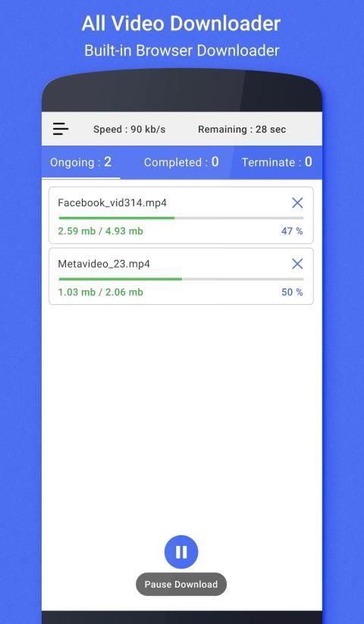Click the Built-in Browser Downloader subtitle
Image resolution: width=364 pixels, height=624 pixels.
[x=182, y=51]
